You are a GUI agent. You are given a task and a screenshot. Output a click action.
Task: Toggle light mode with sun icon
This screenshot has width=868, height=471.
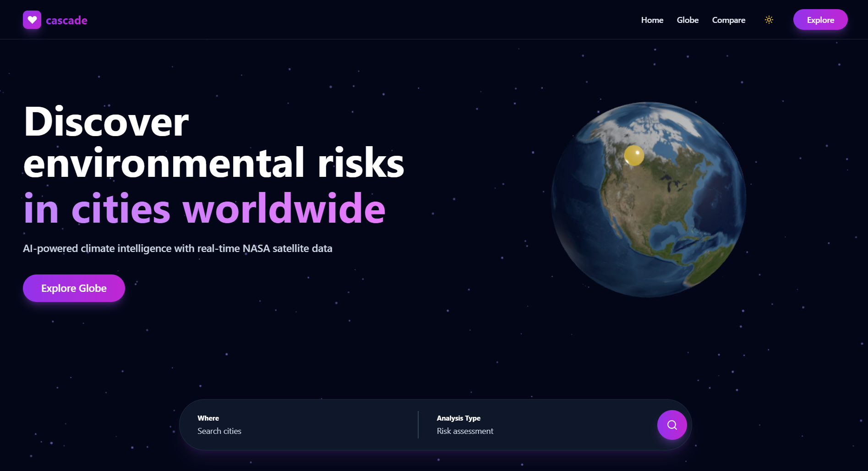click(x=769, y=20)
